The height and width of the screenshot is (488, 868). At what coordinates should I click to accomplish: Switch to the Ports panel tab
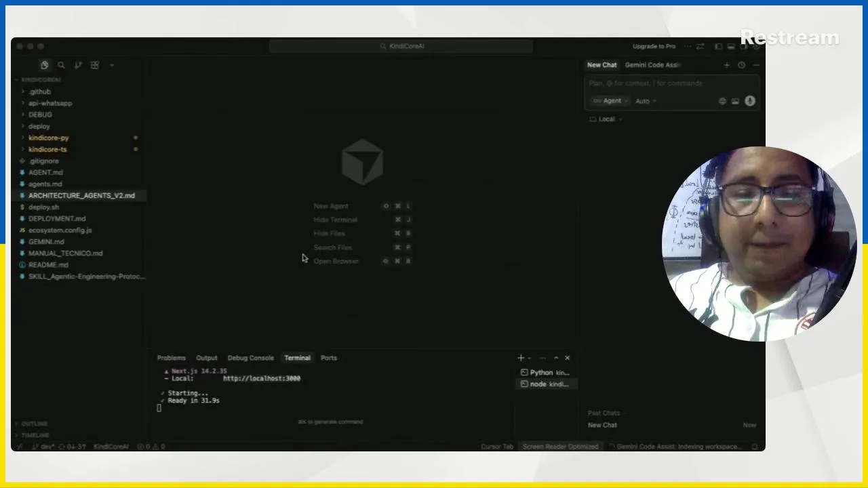pos(329,358)
